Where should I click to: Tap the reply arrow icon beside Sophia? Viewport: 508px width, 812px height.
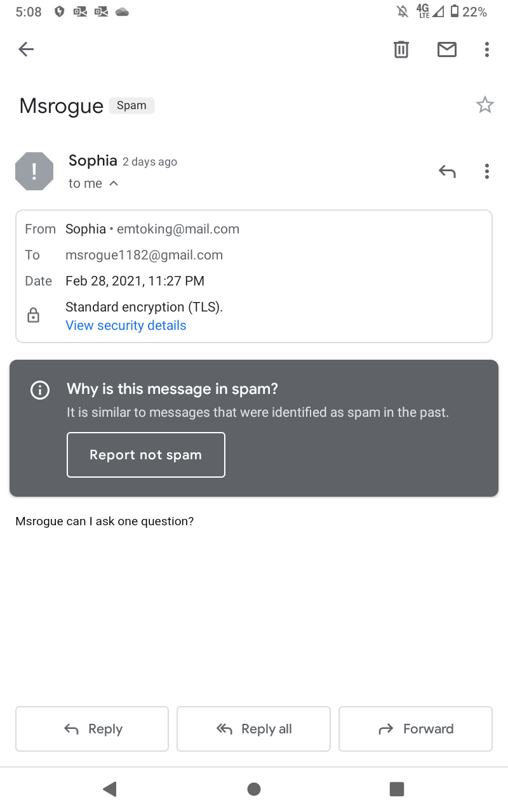click(447, 171)
